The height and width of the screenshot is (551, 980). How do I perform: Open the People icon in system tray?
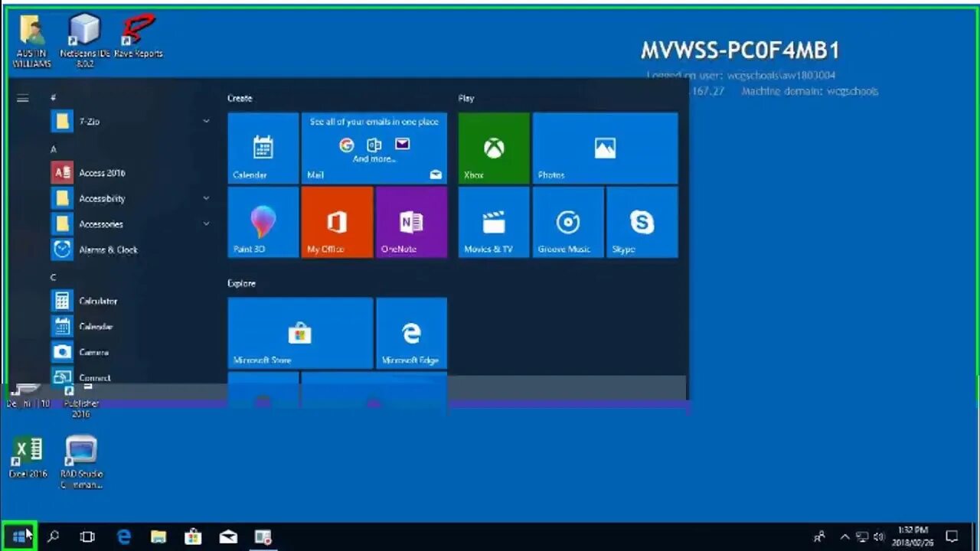click(x=820, y=536)
